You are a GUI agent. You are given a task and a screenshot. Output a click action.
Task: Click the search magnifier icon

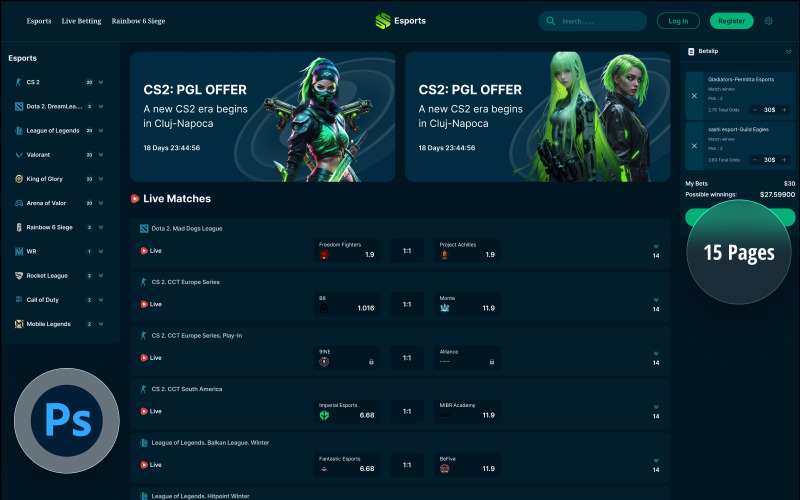pos(551,21)
